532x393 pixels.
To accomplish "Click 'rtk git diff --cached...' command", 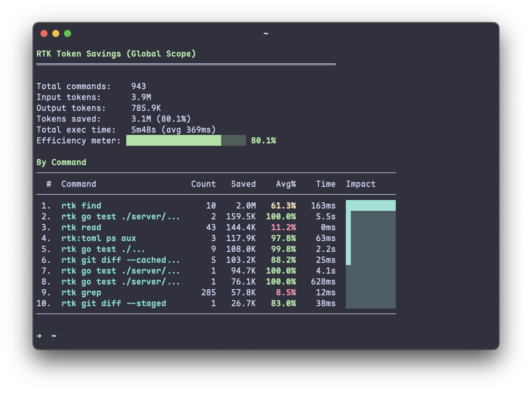I will click(x=121, y=260).
